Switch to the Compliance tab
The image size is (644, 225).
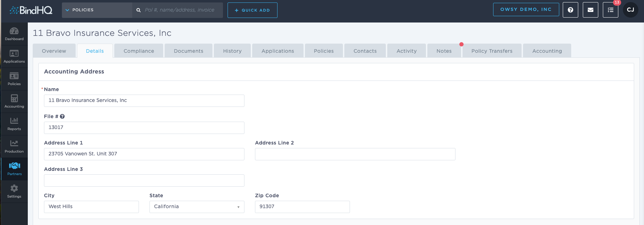click(x=139, y=51)
